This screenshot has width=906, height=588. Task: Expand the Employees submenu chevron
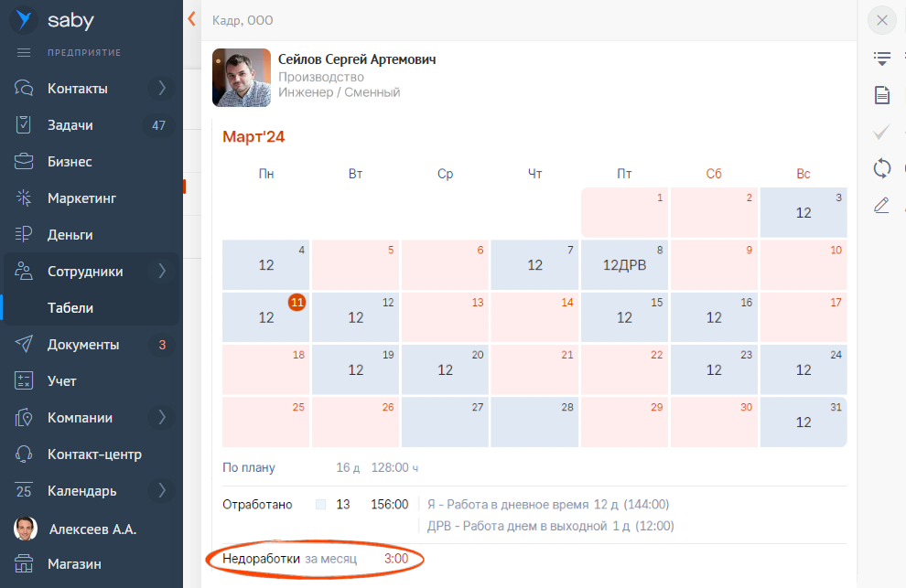click(162, 272)
